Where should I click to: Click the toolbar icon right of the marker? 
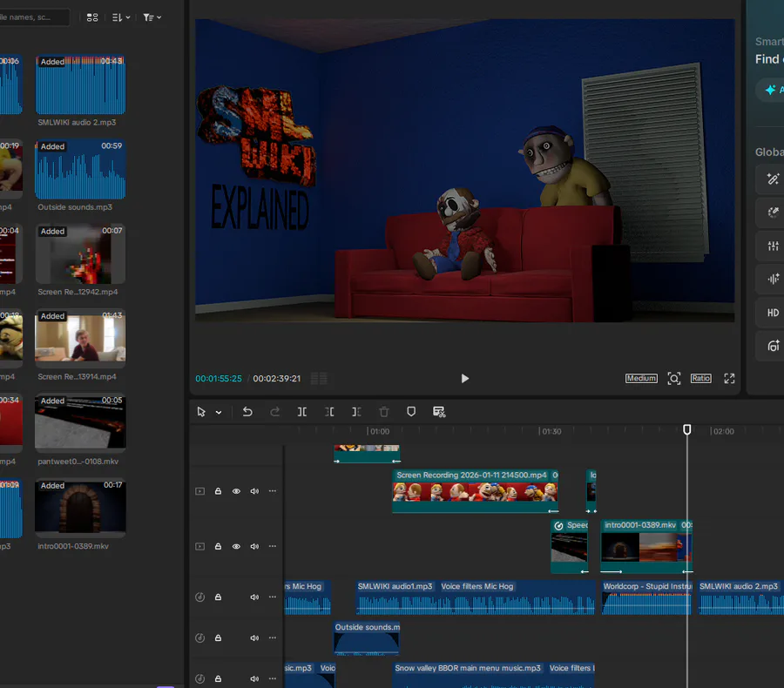click(438, 412)
